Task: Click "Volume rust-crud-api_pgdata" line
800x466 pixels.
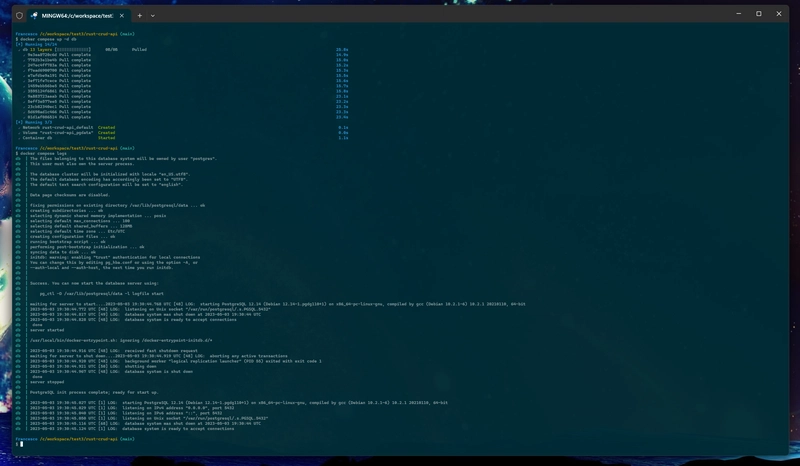Action: [x=58, y=133]
